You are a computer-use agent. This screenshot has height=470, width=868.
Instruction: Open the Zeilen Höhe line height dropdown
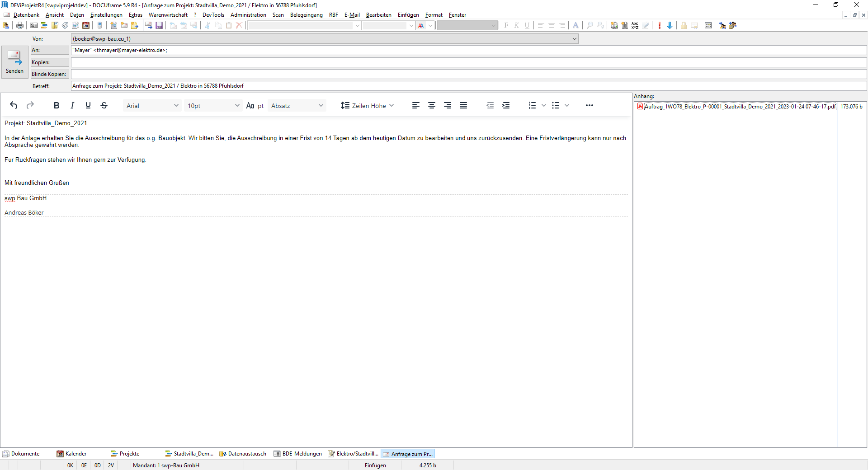click(x=367, y=105)
